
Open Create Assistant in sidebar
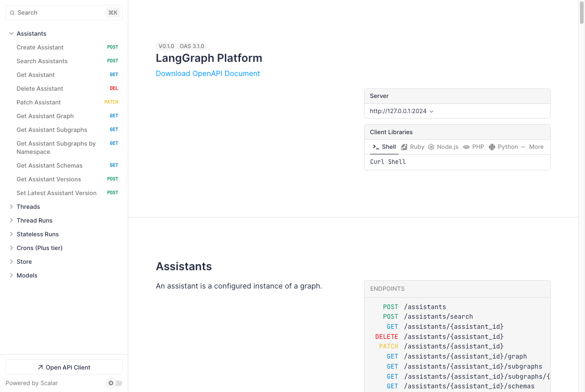[x=64, y=47]
